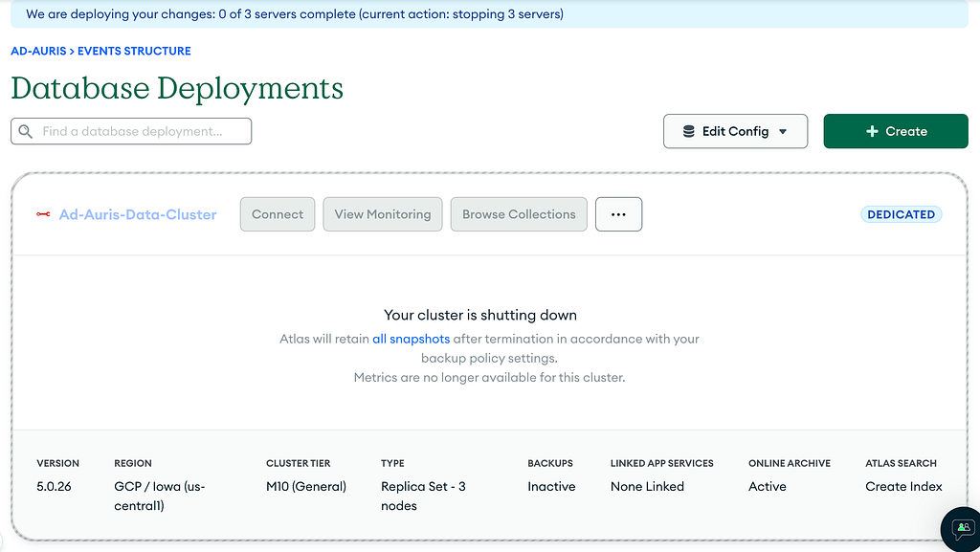
Task: Click the Your cluster is shutting down heading
Action: 480,315
